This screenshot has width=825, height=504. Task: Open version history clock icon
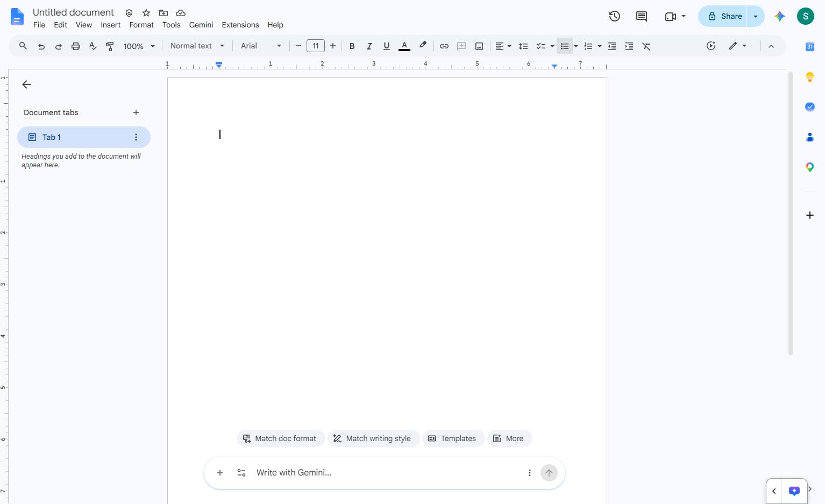point(615,16)
